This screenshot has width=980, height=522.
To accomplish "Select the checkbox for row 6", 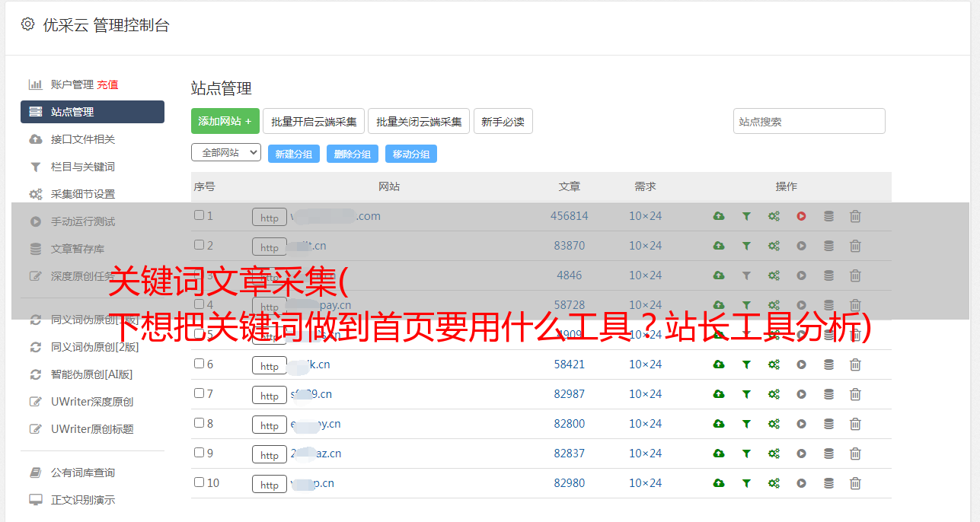I will click(x=199, y=364).
